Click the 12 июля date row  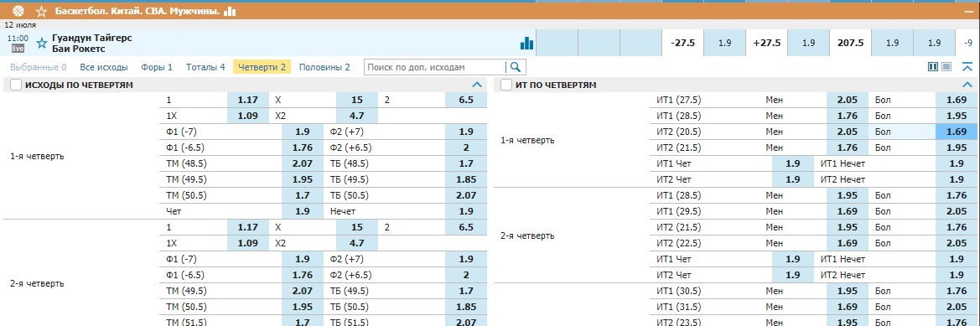(x=490, y=25)
